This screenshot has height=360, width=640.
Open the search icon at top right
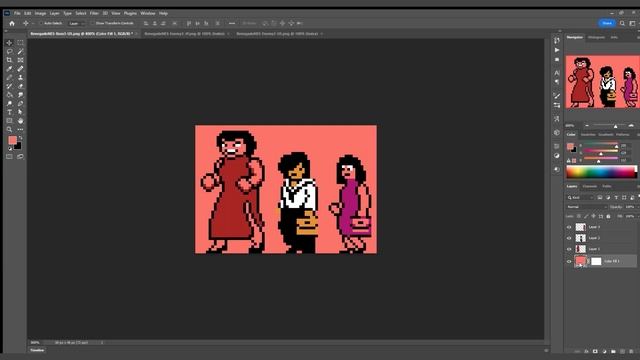tap(622, 23)
